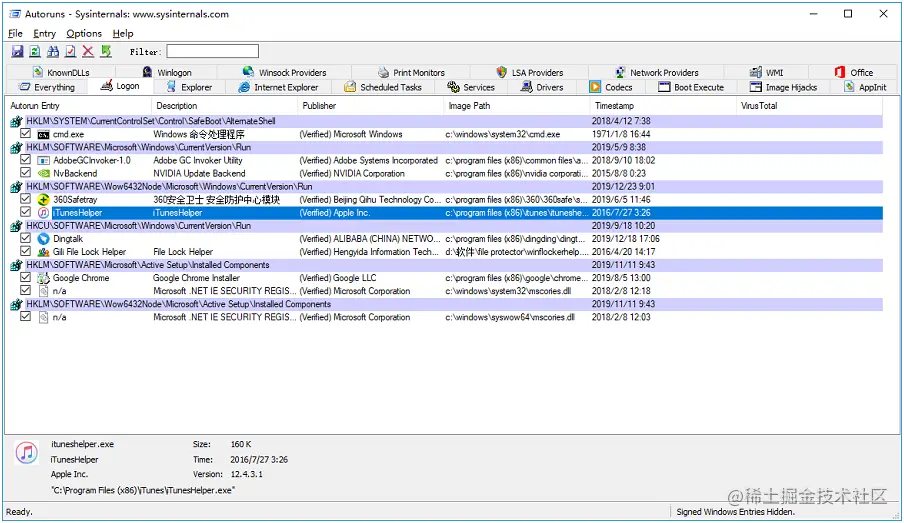Click the '2019/12/18 17:06' timestamp cell
Screen dimensions: 904x523
pos(626,239)
